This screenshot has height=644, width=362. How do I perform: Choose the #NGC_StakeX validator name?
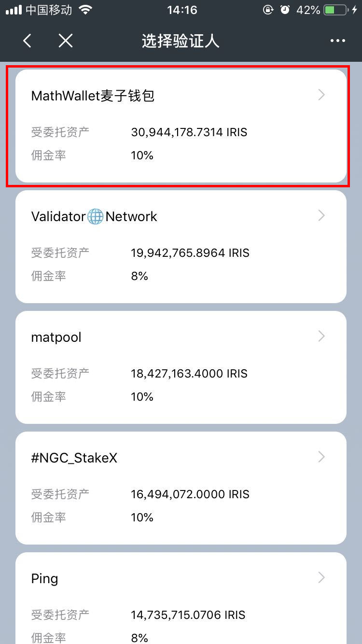coord(74,458)
